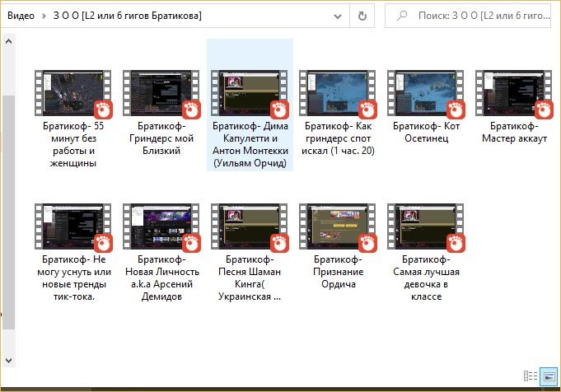The height and width of the screenshot is (392, 561).
Task: Click file name "Братикоф- Новая Личность a.k.a Арсений Демидов"
Action: pos(161,278)
